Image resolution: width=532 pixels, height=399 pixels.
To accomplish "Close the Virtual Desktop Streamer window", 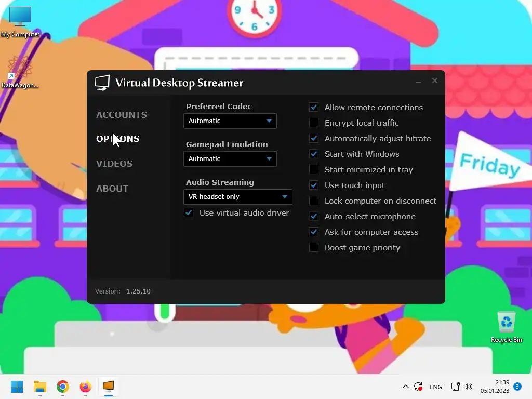I will point(435,81).
